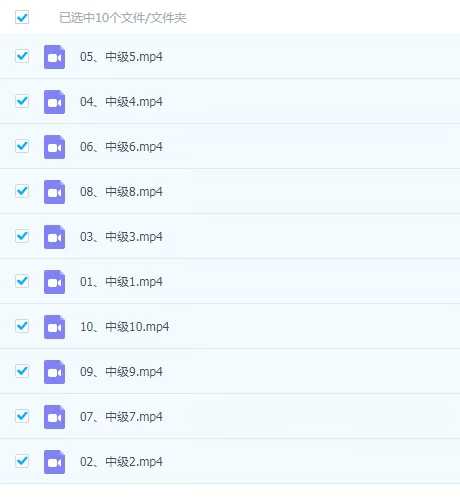Click the video icon for 10、中级10.mp4
Viewport: 460px width, 500px height.
pyautogui.click(x=54, y=327)
